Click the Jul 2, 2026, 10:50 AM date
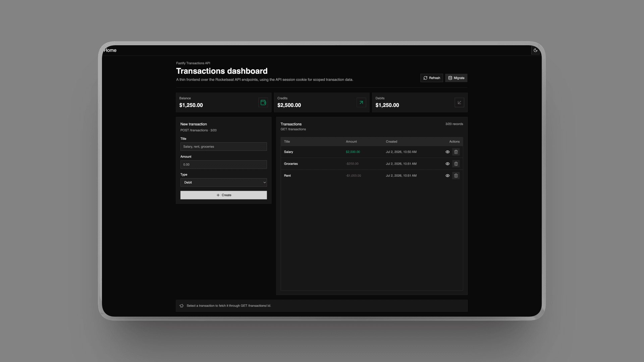644x362 pixels. tap(401, 152)
